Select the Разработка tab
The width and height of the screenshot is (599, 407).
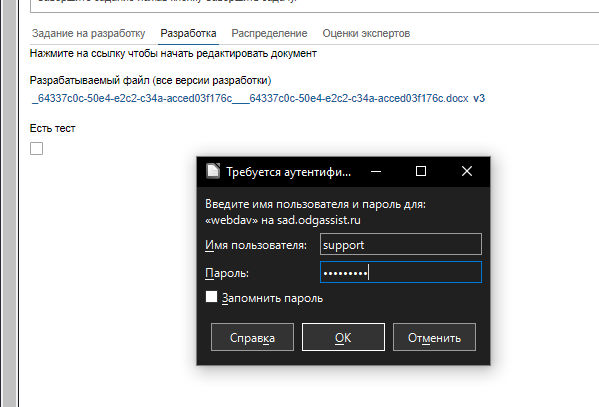(188, 33)
